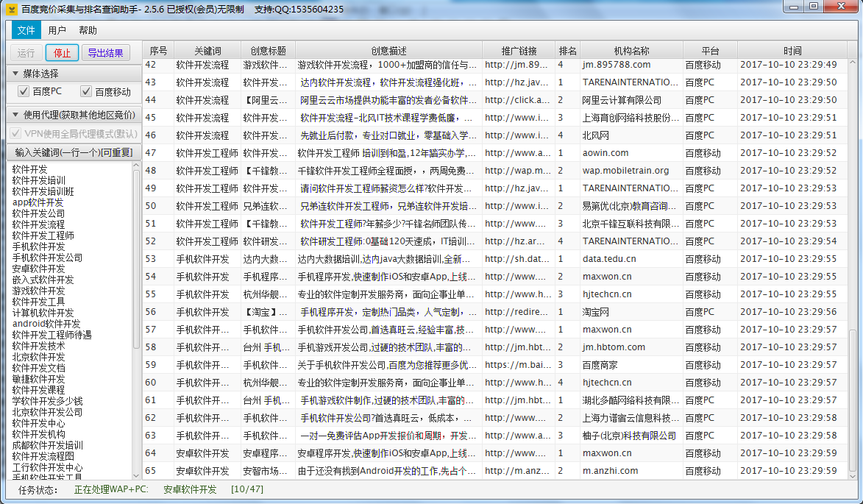Select row 56 organization 淘宝网
Image resolution: width=863 pixels, height=504 pixels.
coord(595,312)
